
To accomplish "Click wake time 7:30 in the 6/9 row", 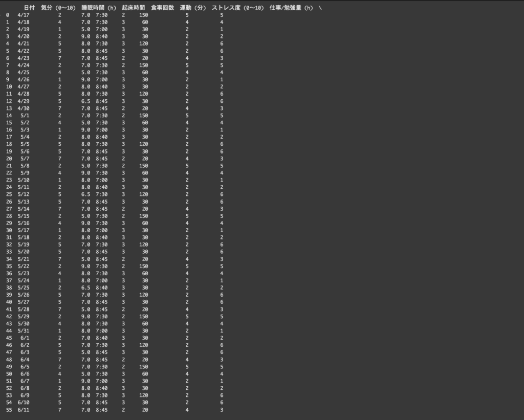I will 102,395.
